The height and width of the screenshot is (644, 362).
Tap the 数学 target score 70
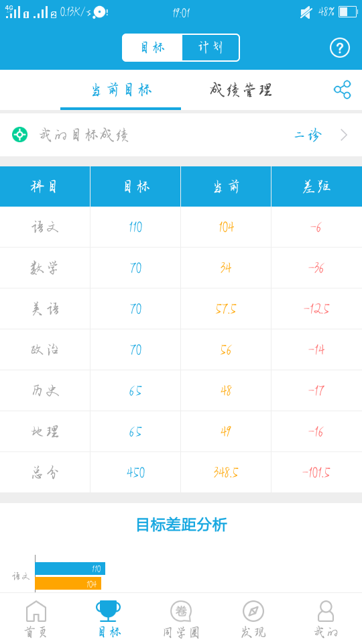pos(135,268)
